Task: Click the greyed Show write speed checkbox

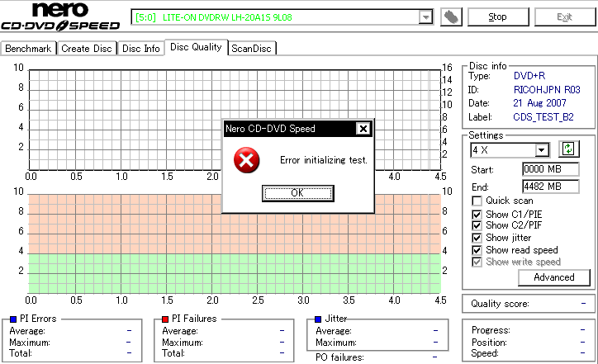Action: 477,262
